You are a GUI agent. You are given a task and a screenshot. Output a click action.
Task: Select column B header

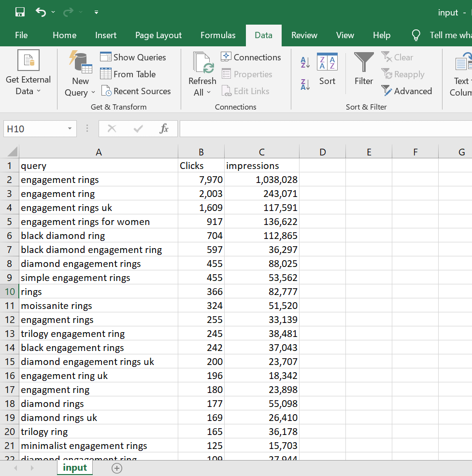(201, 152)
